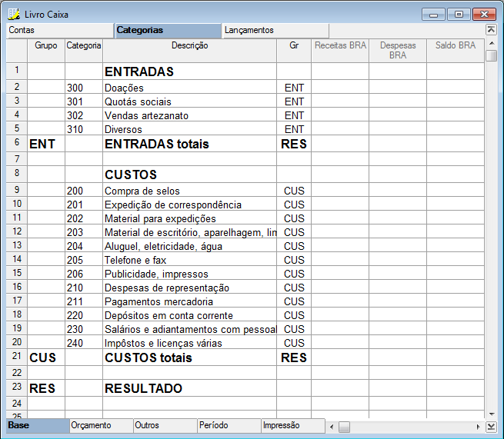Click the vertical scrollbar up arrow
The height and width of the screenshot is (439, 504).
(491, 44)
